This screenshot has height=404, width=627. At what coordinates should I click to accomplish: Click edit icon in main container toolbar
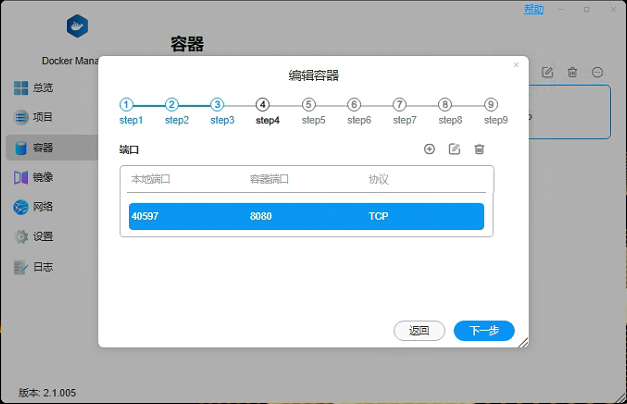click(547, 72)
